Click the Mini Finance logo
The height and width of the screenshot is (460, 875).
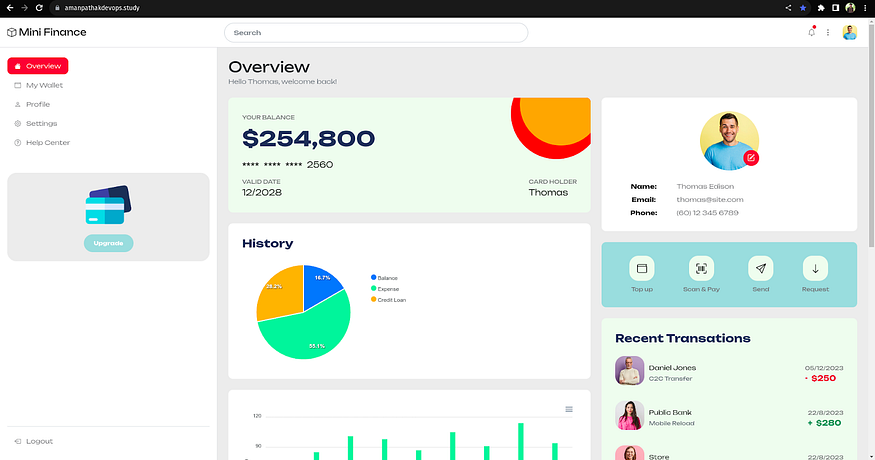pos(47,32)
